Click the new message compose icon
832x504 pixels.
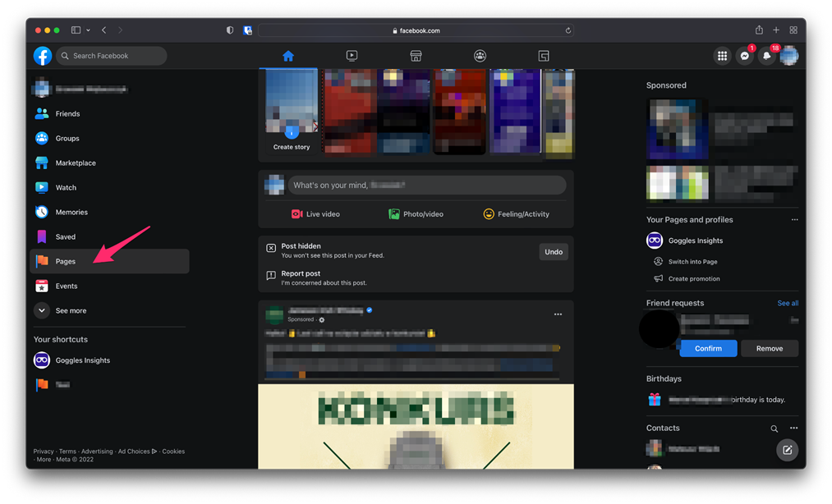(x=787, y=450)
